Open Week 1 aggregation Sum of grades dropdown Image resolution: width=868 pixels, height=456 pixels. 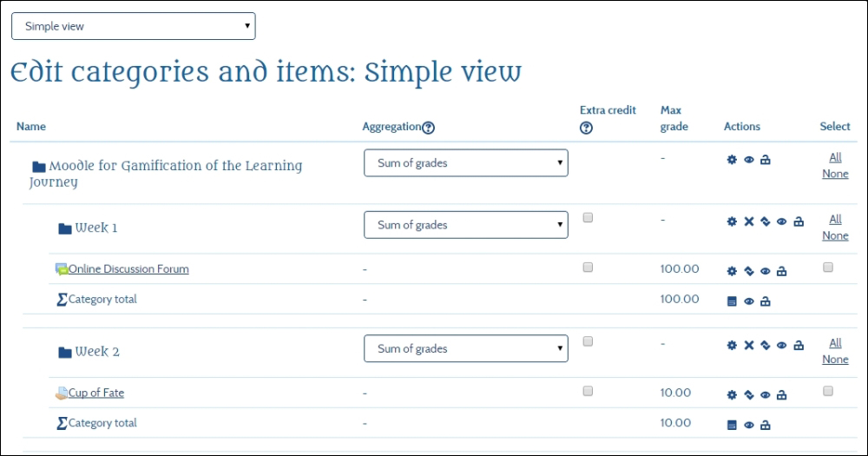[x=465, y=225]
